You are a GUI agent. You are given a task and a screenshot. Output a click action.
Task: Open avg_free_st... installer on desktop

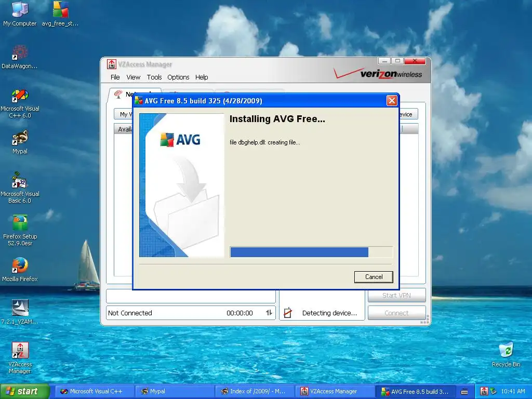tap(60, 14)
